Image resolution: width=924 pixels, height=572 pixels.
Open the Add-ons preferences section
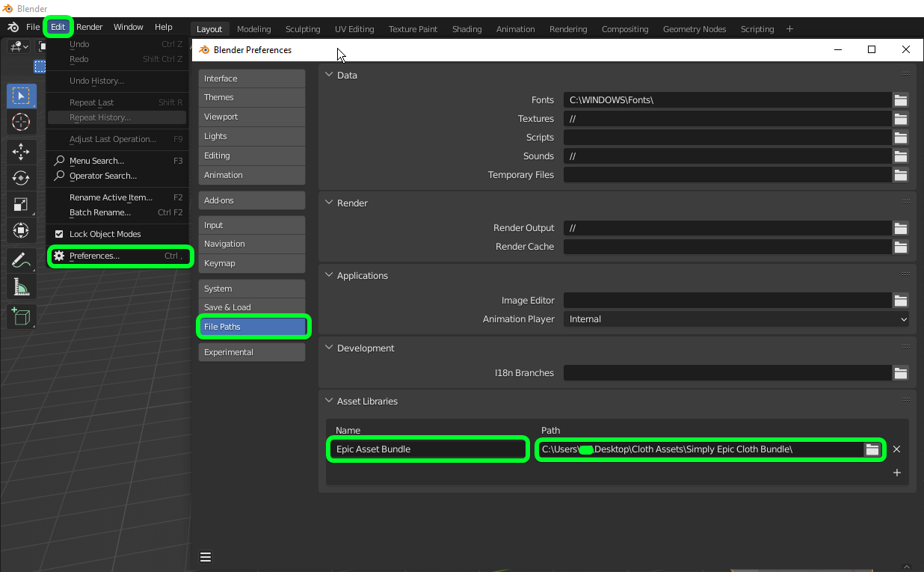pyautogui.click(x=252, y=200)
